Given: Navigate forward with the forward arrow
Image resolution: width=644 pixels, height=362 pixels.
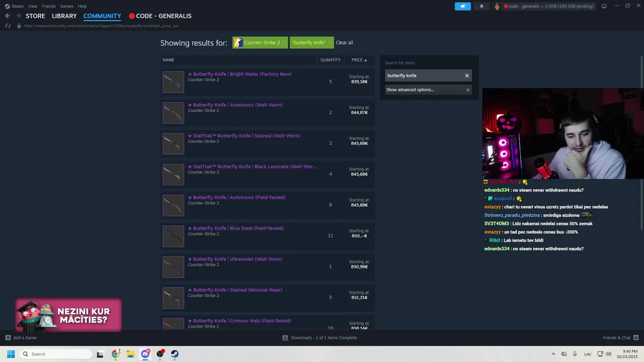Looking at the screenshot, I should point(18,16).
